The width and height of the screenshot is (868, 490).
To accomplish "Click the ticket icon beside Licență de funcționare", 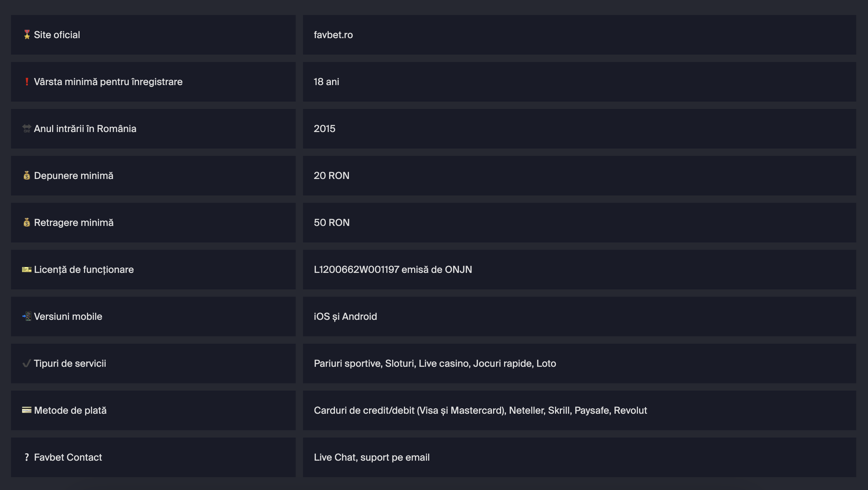I will pos(27,270).
